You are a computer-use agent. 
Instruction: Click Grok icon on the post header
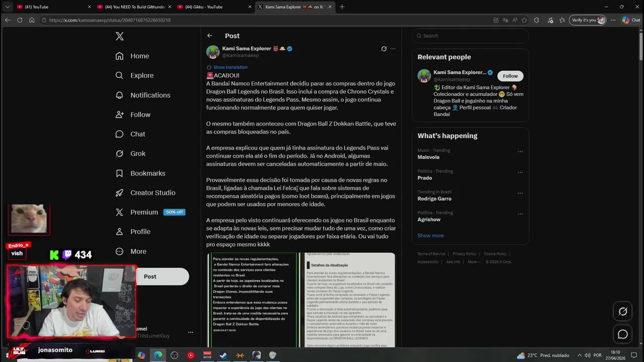click(x=384, y=49)
